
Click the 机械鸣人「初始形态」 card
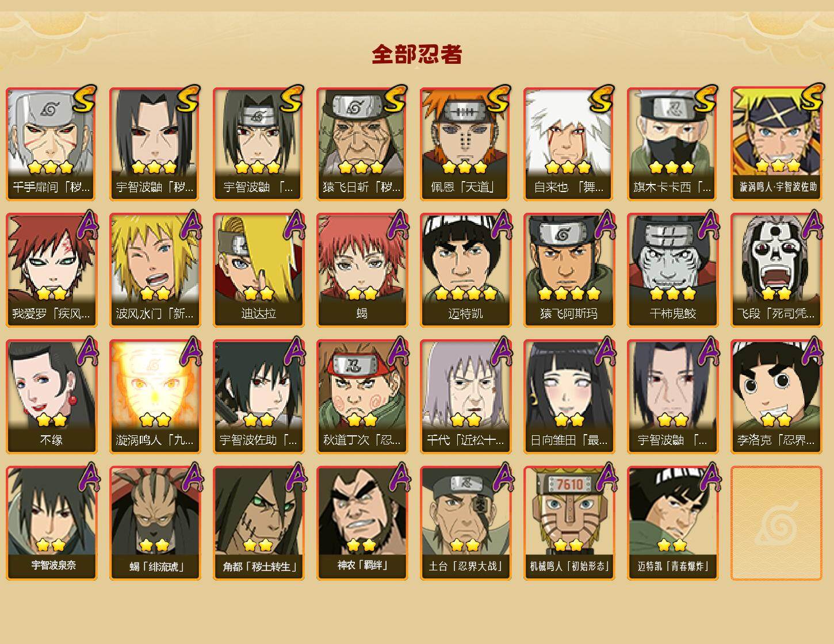click(569, 523)
